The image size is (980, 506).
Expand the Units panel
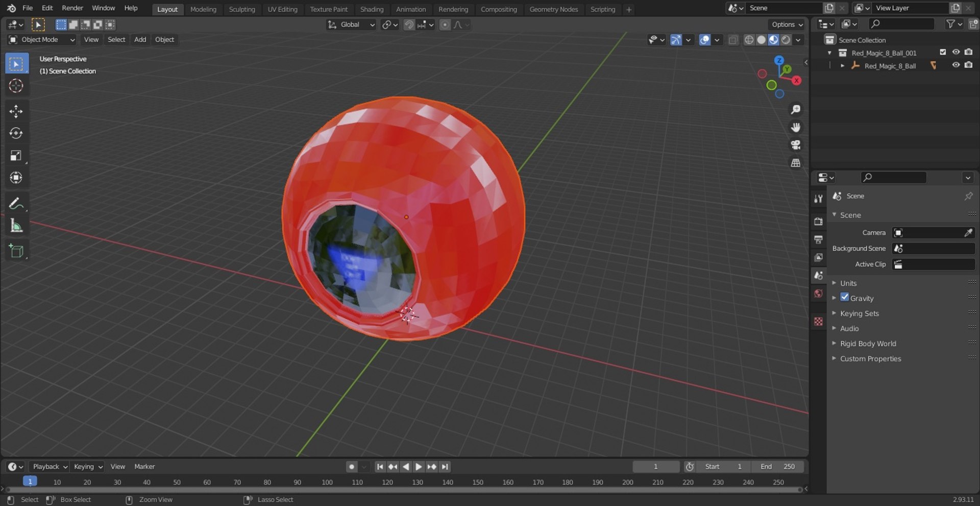[x=848, y=283]
